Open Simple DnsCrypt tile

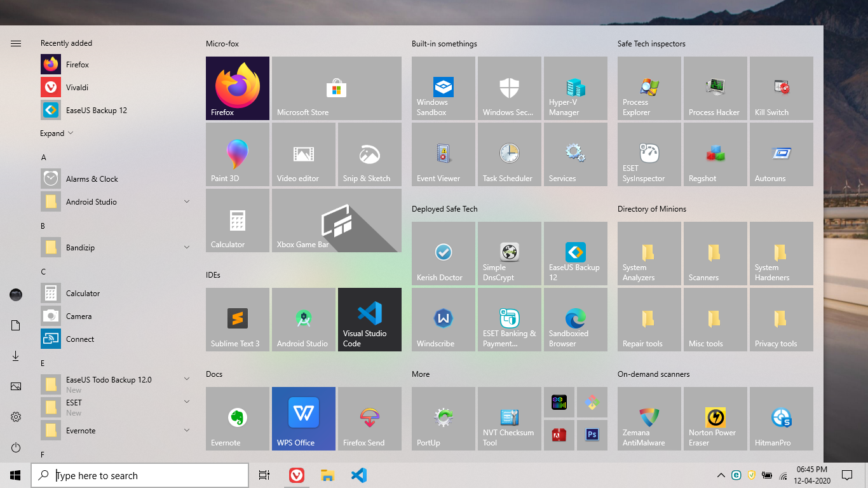tap(510, 254)
